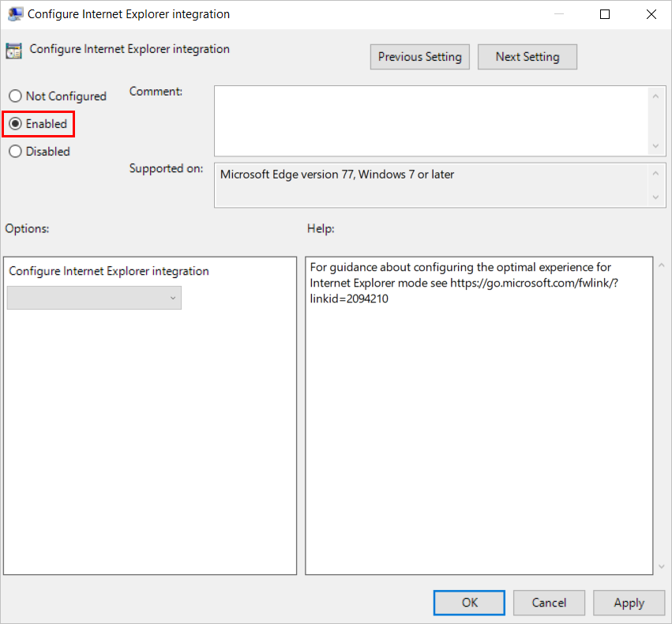
Task: Apply the policy configuration
Action: coord(629,603)
